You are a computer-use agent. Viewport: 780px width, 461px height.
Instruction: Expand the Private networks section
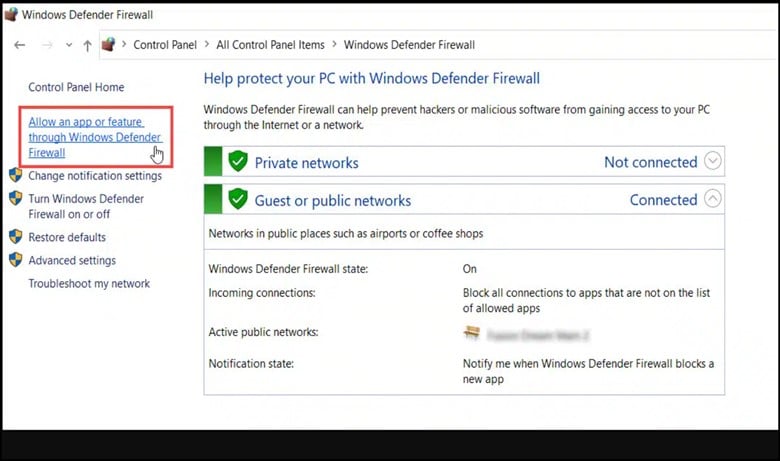coord(713,161)
